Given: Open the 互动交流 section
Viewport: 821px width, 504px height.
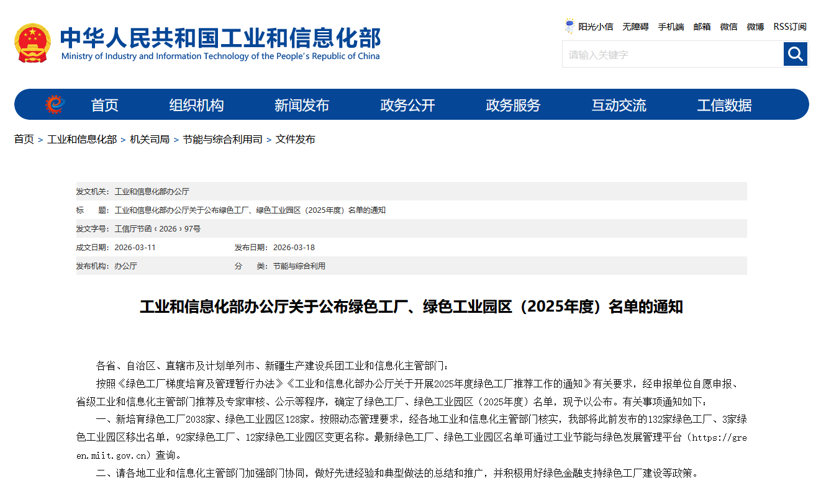Looking at the screenshot, I should pyautogui.click(x=618, y=104).
